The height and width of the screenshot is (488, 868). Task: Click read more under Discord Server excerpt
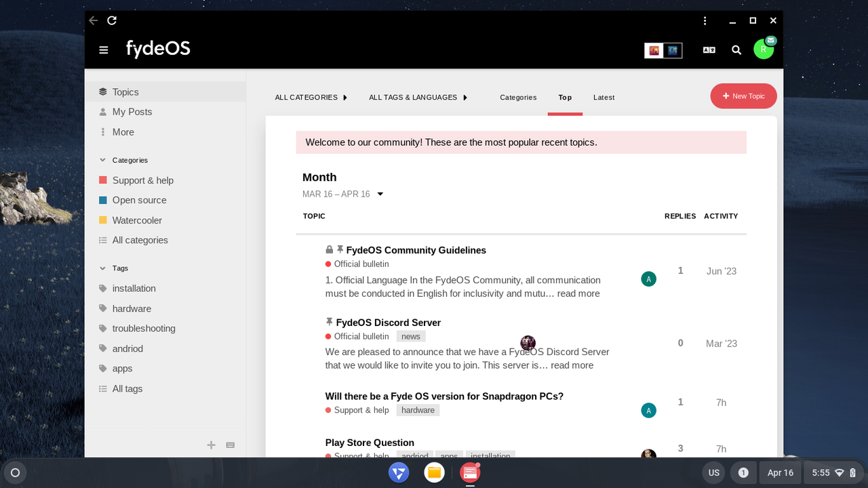tap(572, 365)
